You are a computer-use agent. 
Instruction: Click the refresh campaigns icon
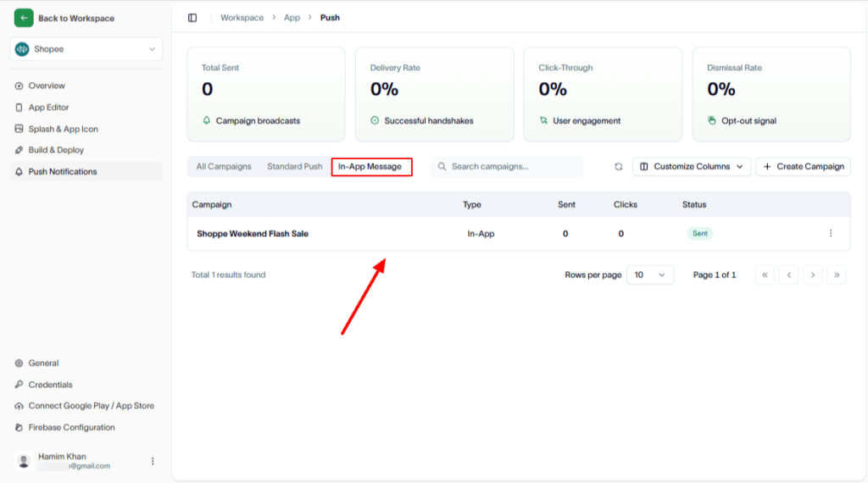618,167
